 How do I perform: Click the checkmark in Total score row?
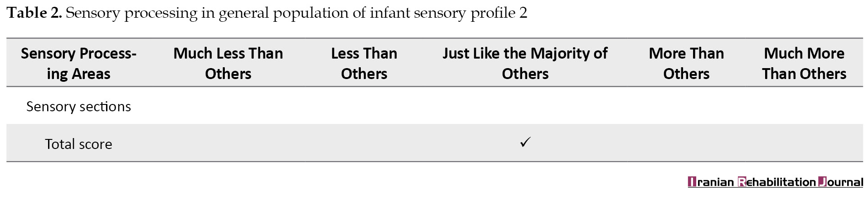[x=525, y=143]
